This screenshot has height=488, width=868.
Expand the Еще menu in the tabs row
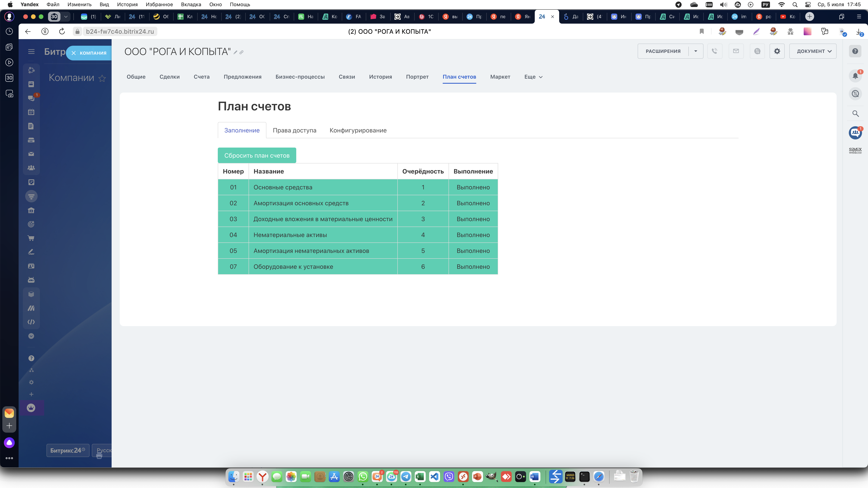point(533,77)
